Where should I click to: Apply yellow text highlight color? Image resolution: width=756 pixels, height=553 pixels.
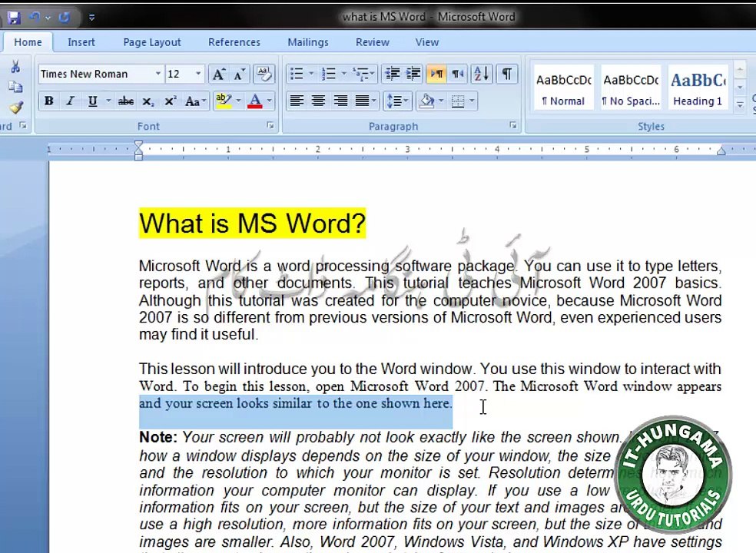pyautogui.click(x=224, y=101)
